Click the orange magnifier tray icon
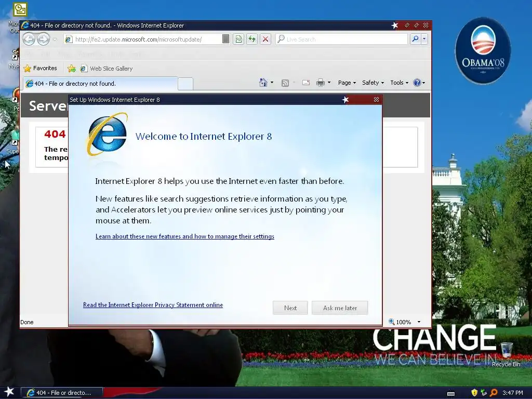The width and height of the screenshot is (532, 399). pyautogui.click(x=494, y=393)
